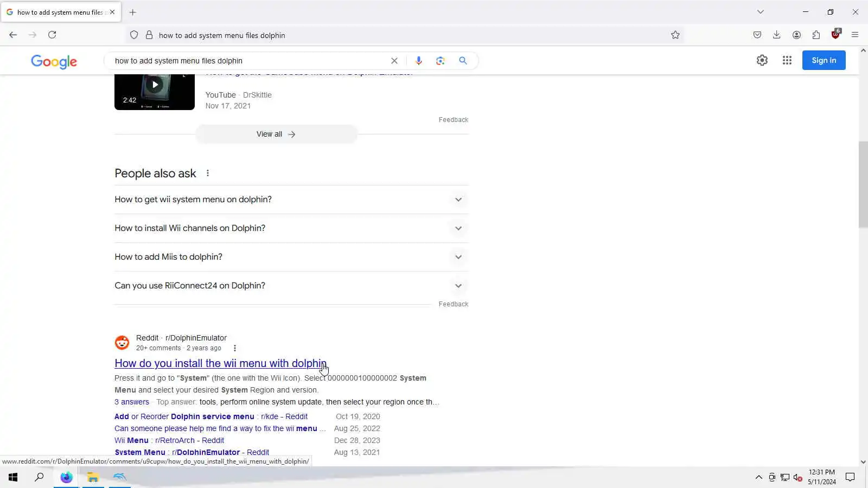Expand "How to install Wii channels on Dolphin?"
This screenshot has width=868, height=488.
pyautogui.click(x=291, y=228)
